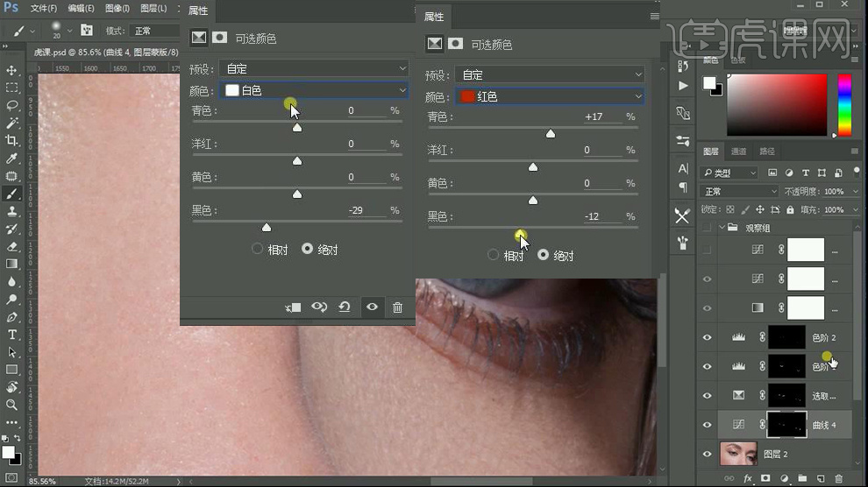Open 预设 dropdown in right properties panel

click(550, 74)
